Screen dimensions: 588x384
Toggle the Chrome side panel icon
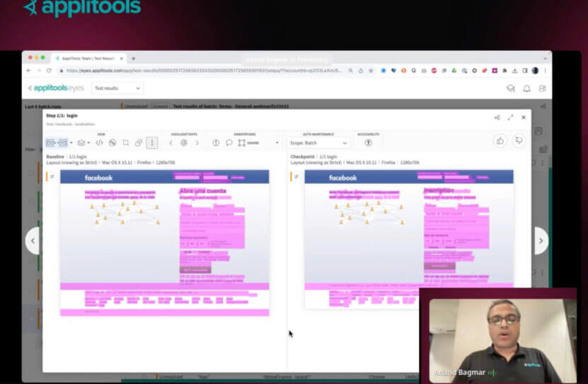pos(525,71)
